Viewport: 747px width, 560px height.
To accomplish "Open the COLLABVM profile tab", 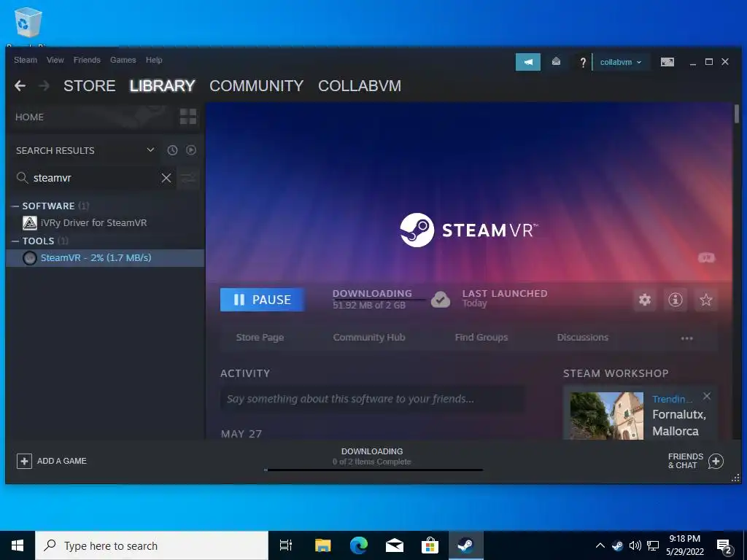I will tap(360, 86).
